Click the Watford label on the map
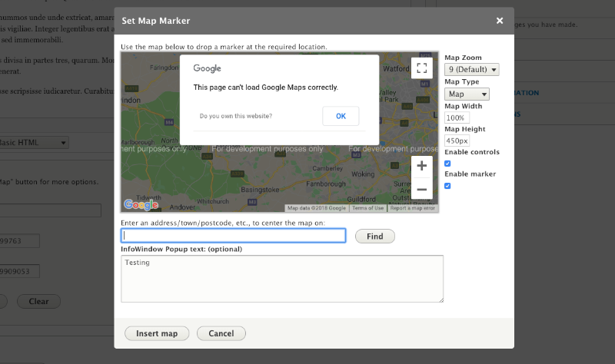 coord(396,69)
